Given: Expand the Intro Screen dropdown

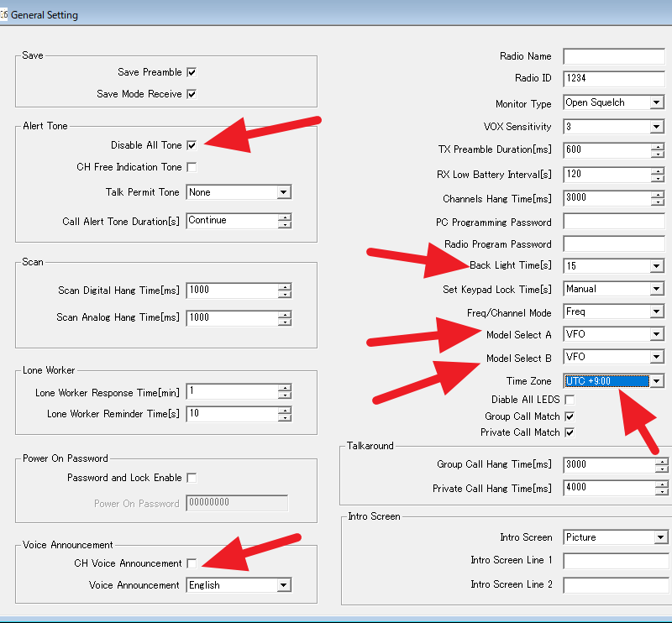Looking at the screenshot, I should pos(660,537).
